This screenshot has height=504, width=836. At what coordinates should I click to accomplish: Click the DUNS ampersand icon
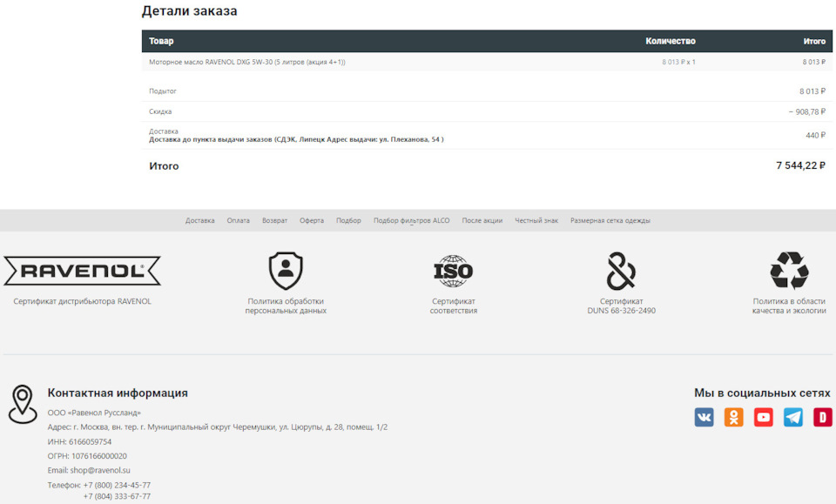point(621,271)
